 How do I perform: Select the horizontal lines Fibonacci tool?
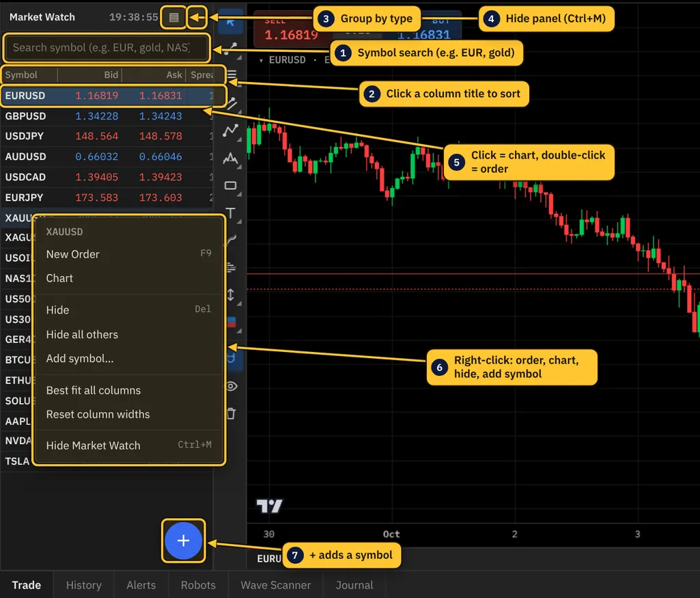click(232, 74)
